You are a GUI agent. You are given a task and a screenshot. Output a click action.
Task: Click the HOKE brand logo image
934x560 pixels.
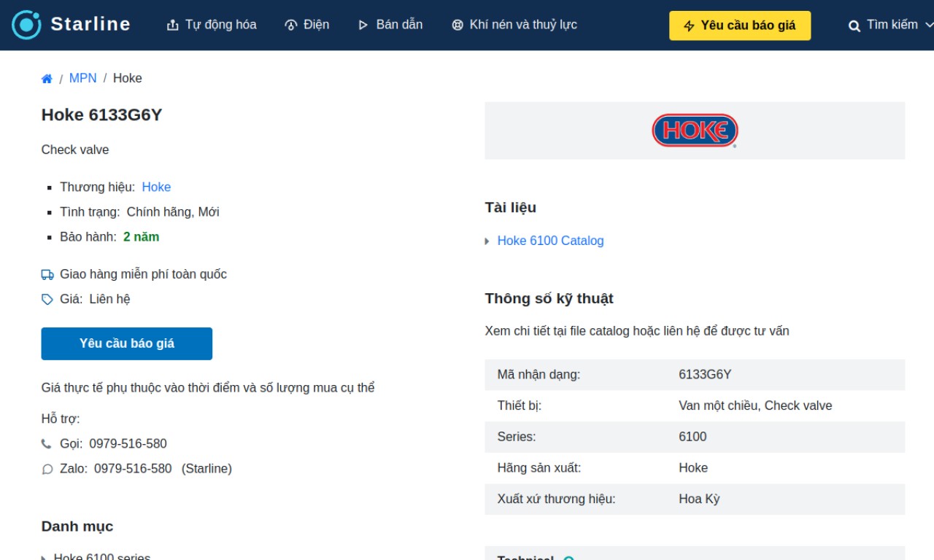tap(695, 131)
